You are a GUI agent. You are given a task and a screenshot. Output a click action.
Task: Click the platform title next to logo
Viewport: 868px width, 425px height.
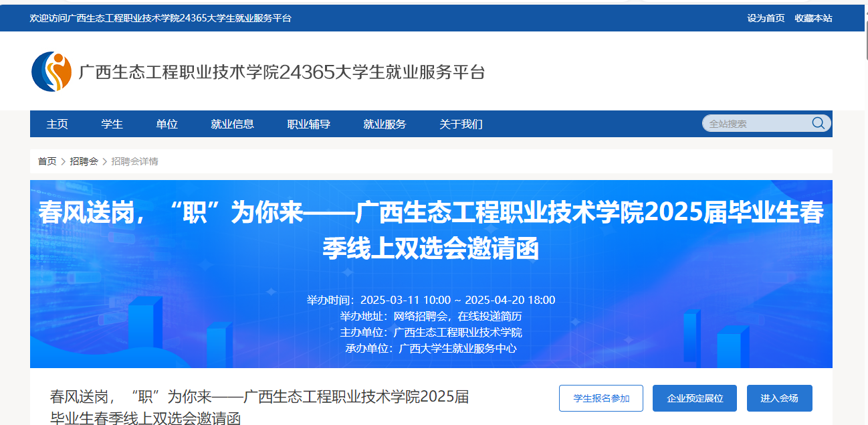tap(282, 72)
